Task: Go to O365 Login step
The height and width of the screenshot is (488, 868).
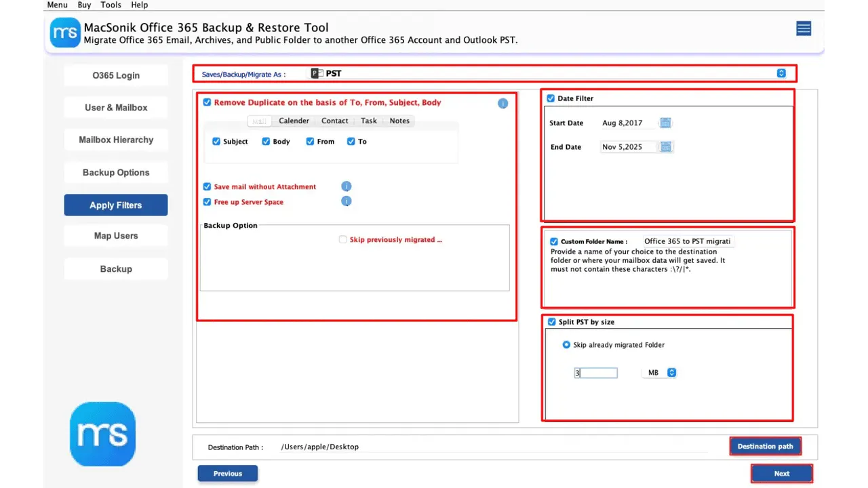Action: pyautogui.click(x=116, y=75)
